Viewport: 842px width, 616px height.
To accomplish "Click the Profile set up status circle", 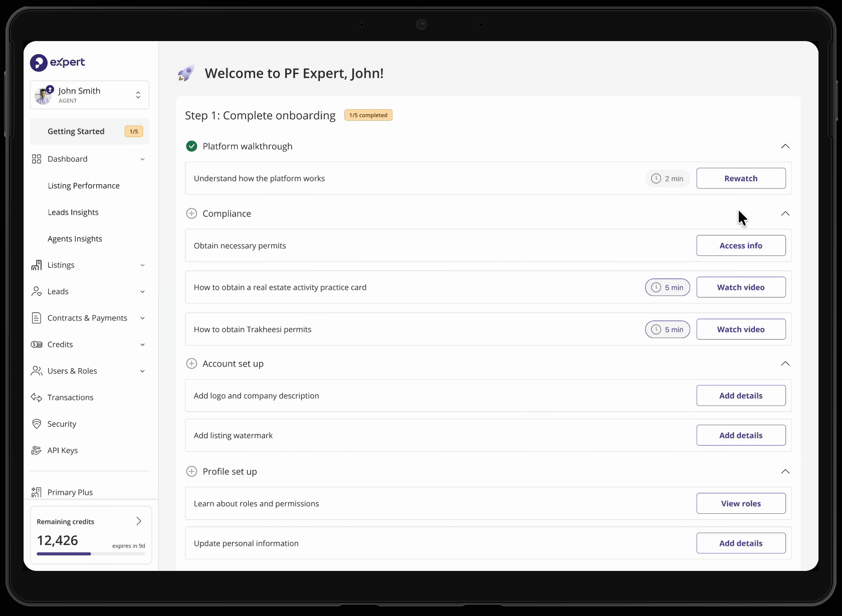I will pos(191,471).
